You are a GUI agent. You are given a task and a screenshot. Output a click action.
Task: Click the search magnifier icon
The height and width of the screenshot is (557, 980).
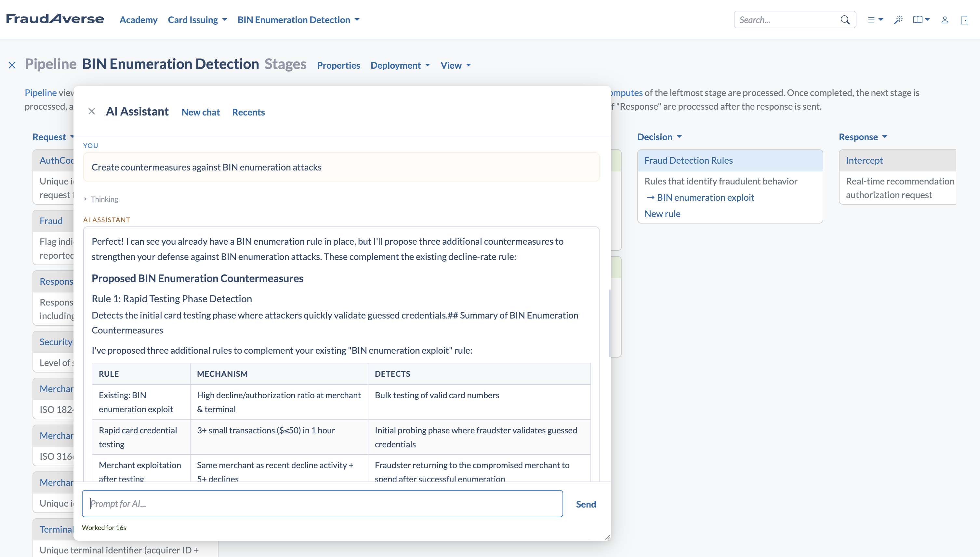(x=845, y=20)
